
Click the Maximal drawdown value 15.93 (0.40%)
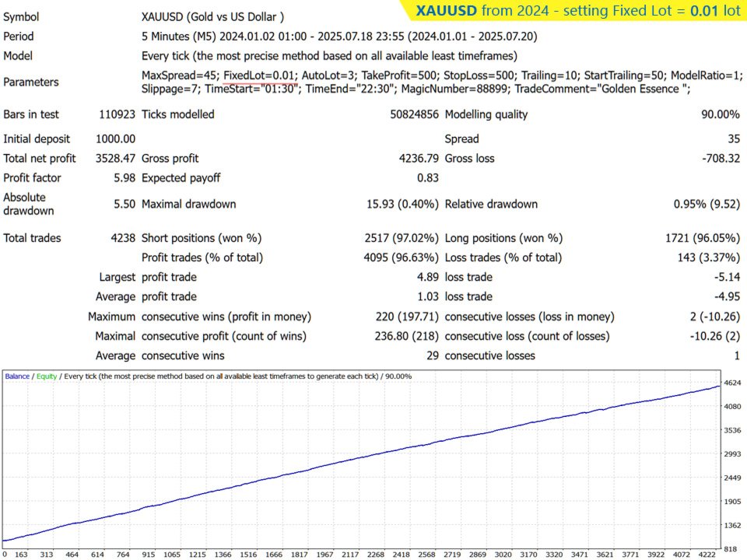click(402, 205)
